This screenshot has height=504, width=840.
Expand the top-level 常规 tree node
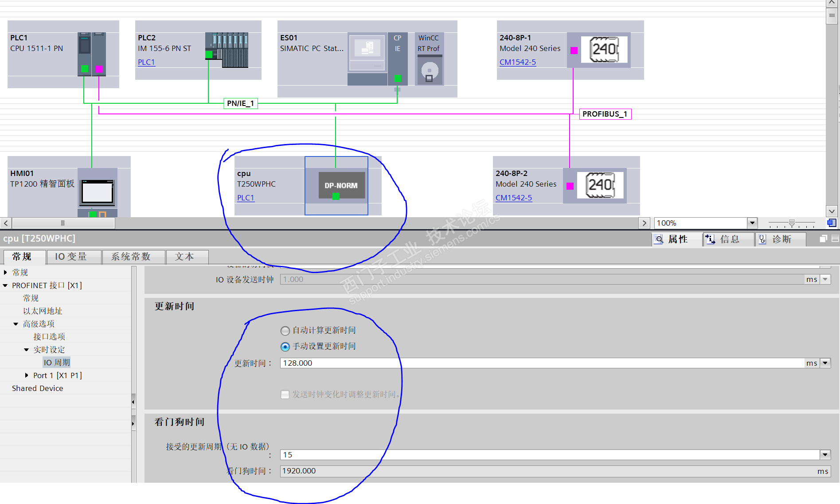tap(5, 272)
